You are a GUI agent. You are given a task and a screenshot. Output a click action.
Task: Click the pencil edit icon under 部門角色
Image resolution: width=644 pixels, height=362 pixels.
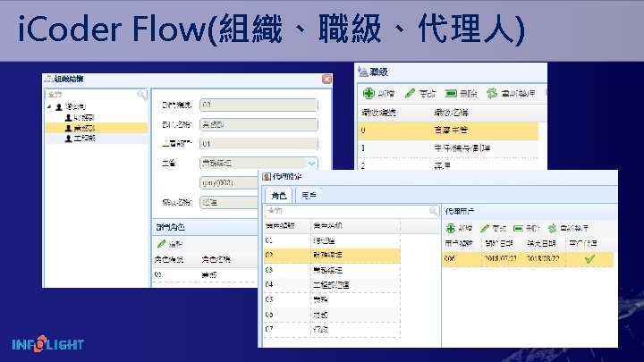[161, 244]
